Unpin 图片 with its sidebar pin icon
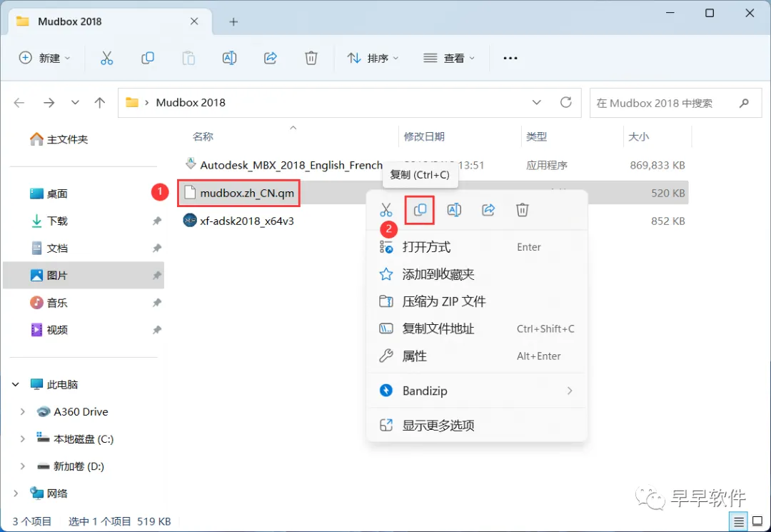Image resolution: width=771 pixels, height=532 pixels. pos(156,276)
